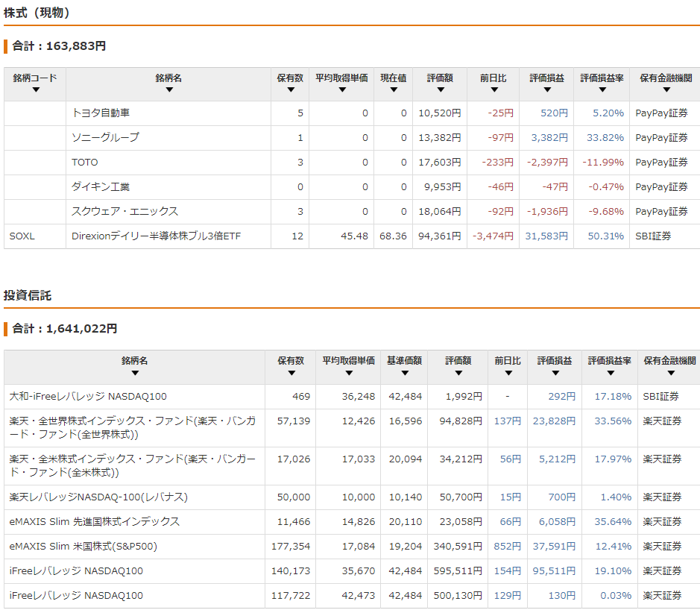Click the -2,397円 loss for TOTO
The height and width of the screenshot is (610, 700).
547,162
